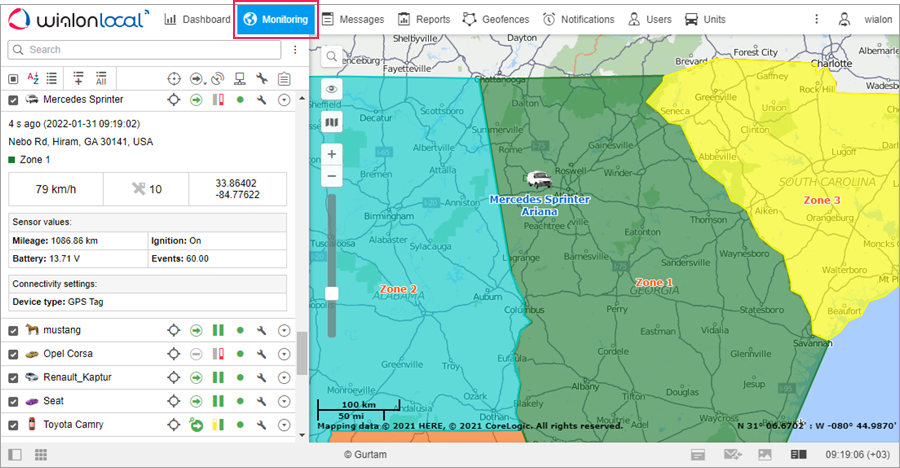This screenshot has width=900, height=468.
Task: Open the bottom bar messages icon
Action: coord(732,455)
